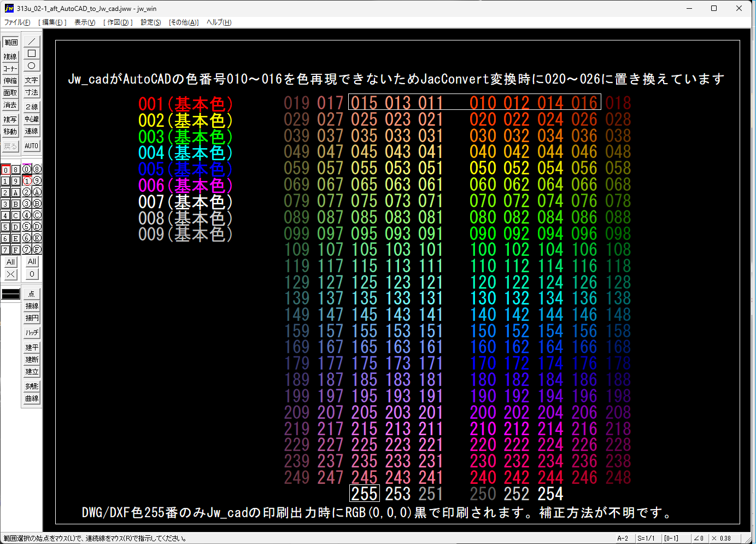Viewport: 756px width, 544px height.
Task: Click the AUTO mode button
Action: [32, 146]
